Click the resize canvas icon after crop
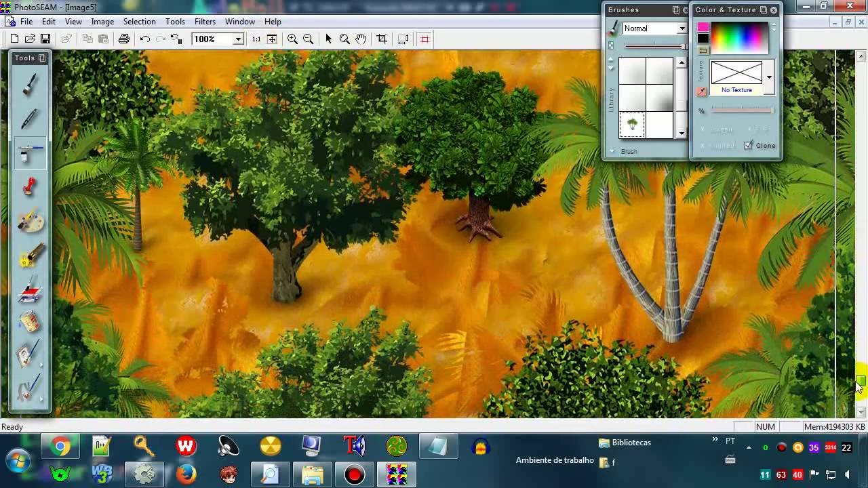Screen dimensions: 868x488 [x=403, y=39]
